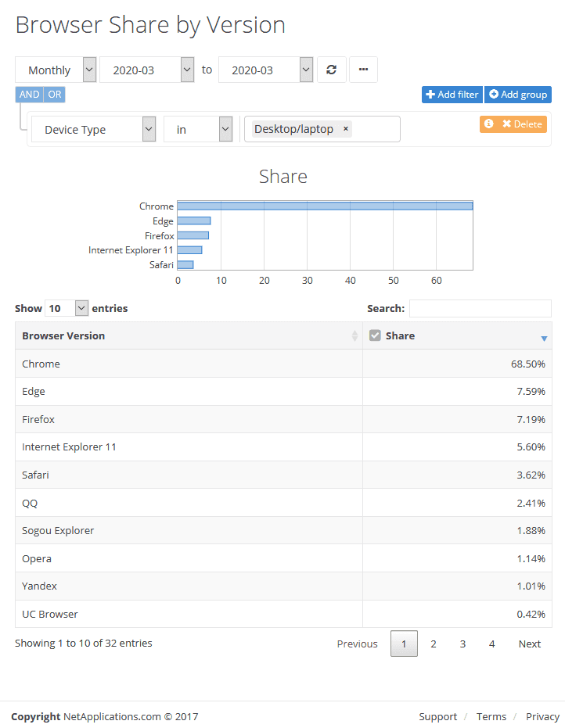Click the Add group button
565x728 pixels.
(x=518, y=95)
